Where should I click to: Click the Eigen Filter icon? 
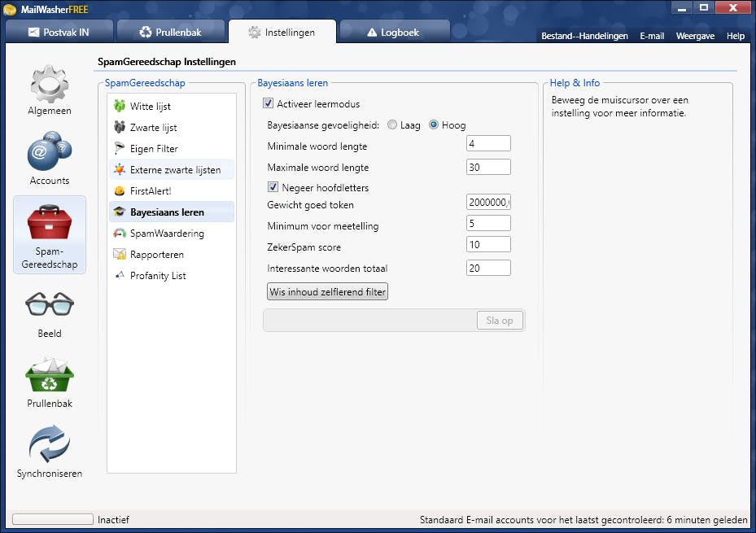[x=119, y=148]
